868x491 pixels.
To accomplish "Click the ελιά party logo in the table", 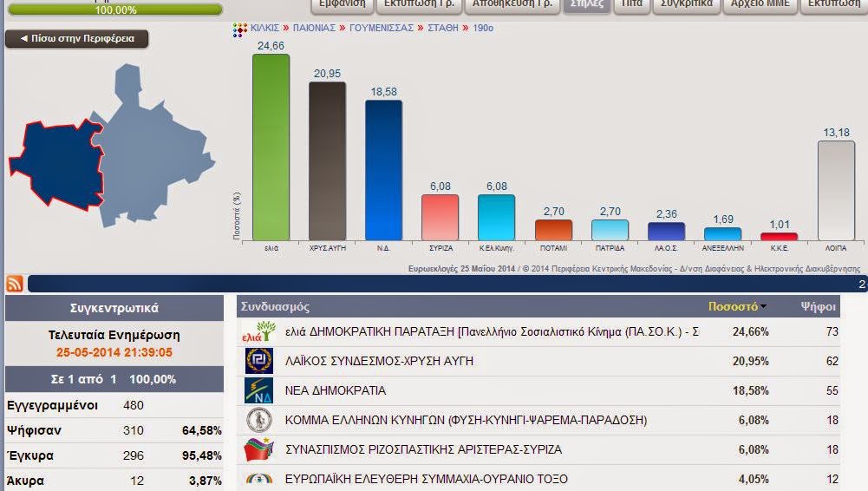I will pos(258,331).
